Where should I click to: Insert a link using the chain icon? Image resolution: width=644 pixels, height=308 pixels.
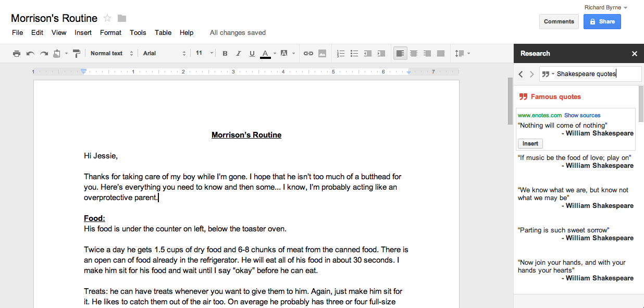tap(308, 53)
